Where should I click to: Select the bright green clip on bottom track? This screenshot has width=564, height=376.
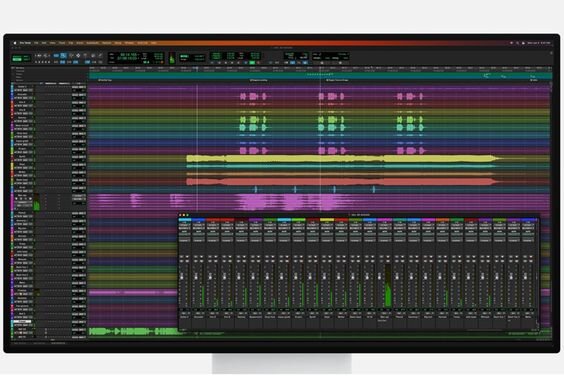coord(133,331)
